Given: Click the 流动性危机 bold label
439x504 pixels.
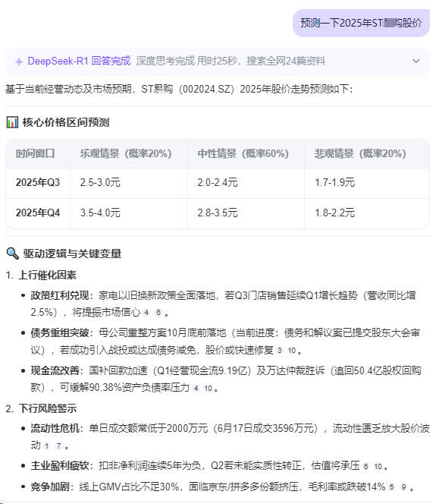Looking at the screenshot, I should point(55,428).
